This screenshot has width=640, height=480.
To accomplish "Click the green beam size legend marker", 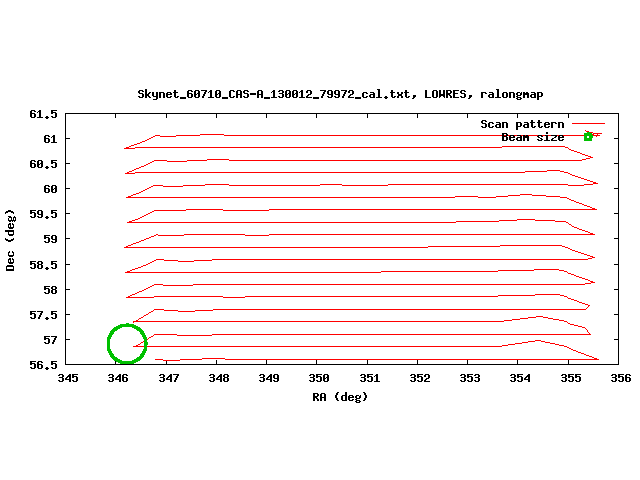I will pos(588,137).
